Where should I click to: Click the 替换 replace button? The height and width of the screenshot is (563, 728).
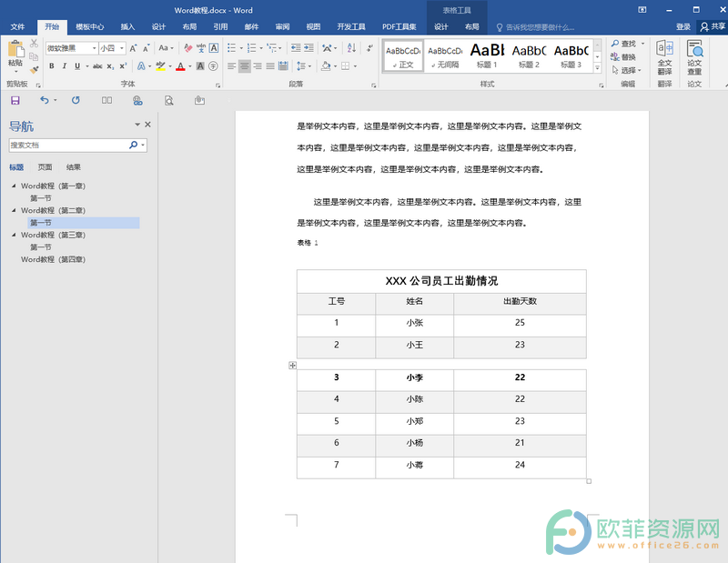click(623, 57)
